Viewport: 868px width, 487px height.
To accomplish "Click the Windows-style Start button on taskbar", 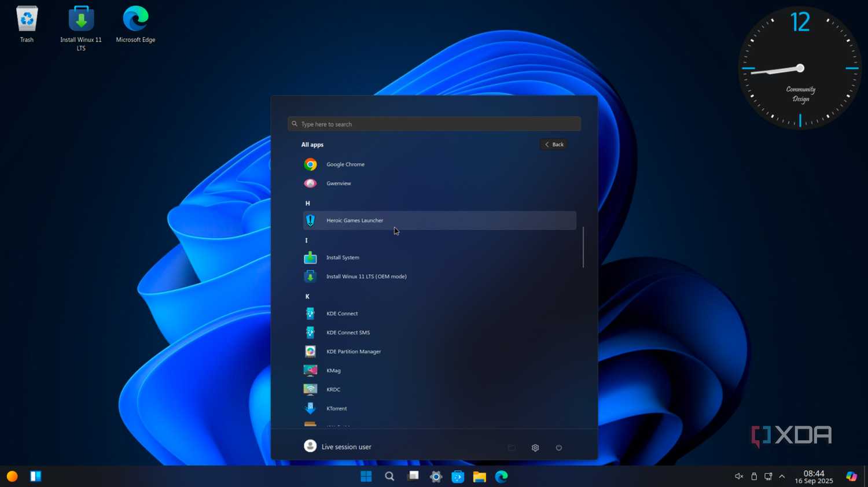I will click(366, 477).
